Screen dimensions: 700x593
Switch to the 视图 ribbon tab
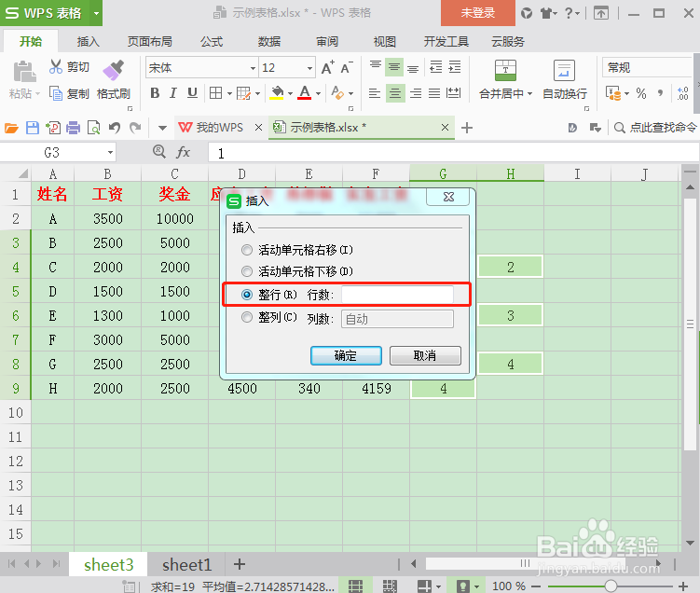tap(385, 42)
